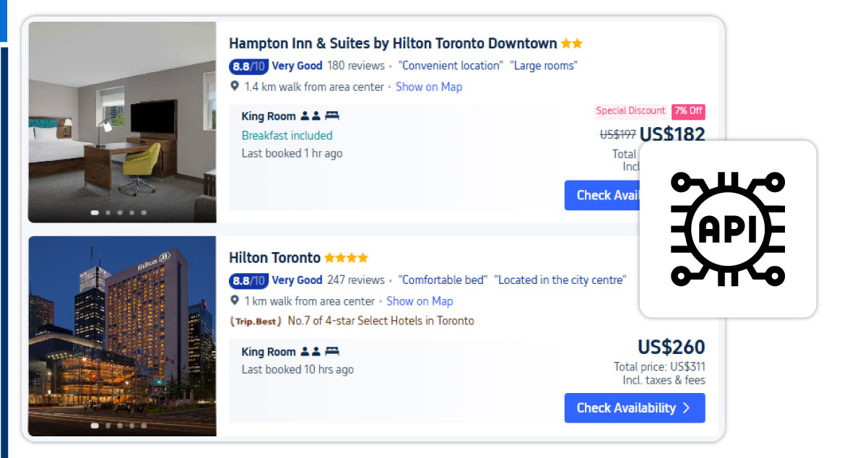
Task: Click the Hilton Toronto bed icon
Action: [332, 352]
